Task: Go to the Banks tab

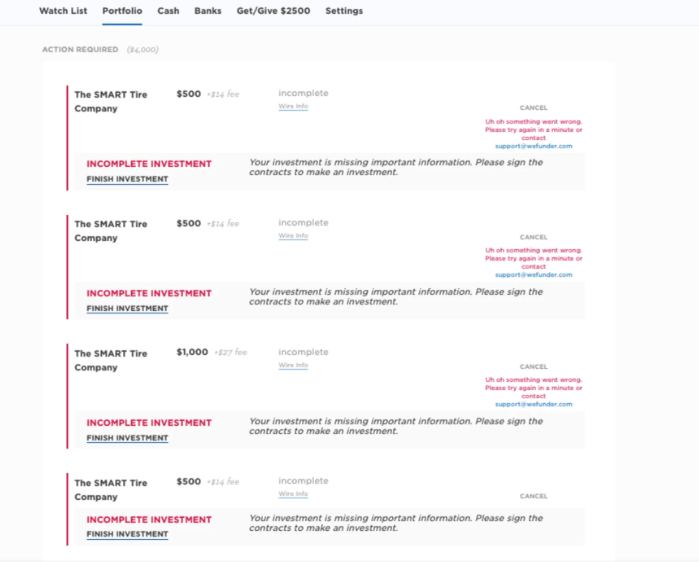Action: click(208, 11)
